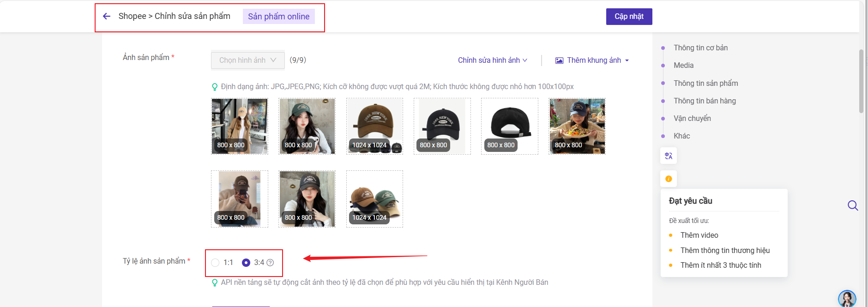
Task: Open the customer support avatar chat
Action: [847, 299]
